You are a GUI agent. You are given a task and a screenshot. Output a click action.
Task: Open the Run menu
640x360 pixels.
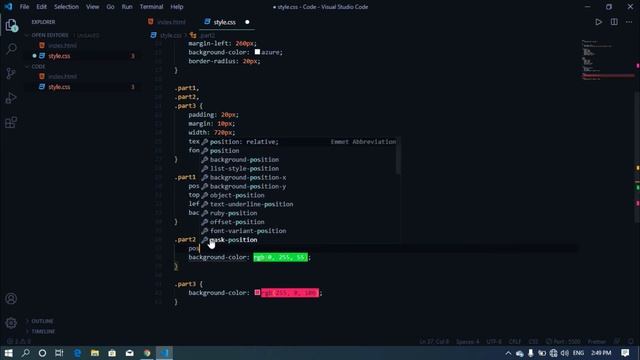(x=127, y=7)
